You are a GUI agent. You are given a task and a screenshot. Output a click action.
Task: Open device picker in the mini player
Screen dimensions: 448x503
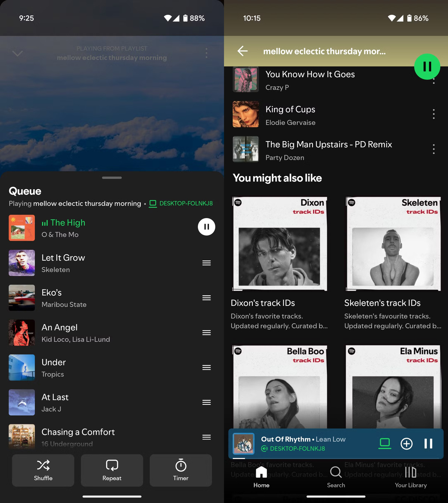(x=385, y=444)
